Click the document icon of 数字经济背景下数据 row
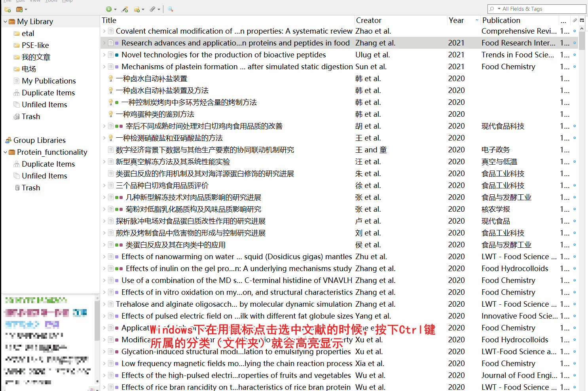 pos(111,150)
